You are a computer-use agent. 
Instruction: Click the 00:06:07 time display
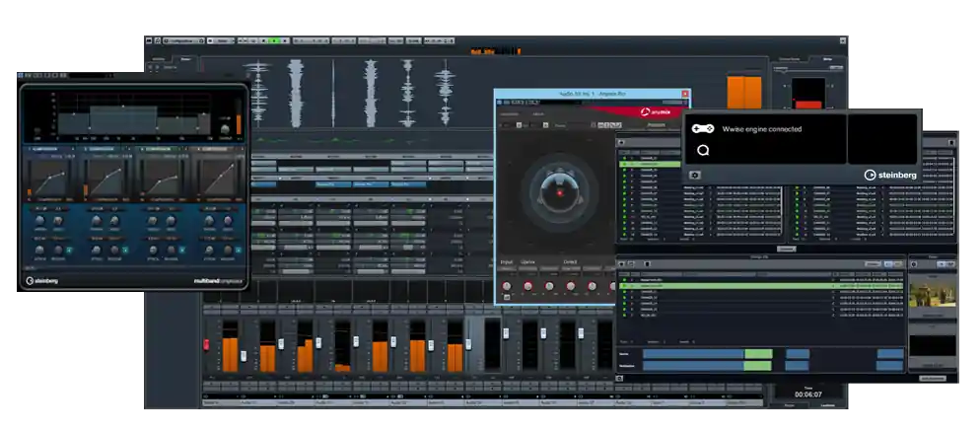pos(808,395)
